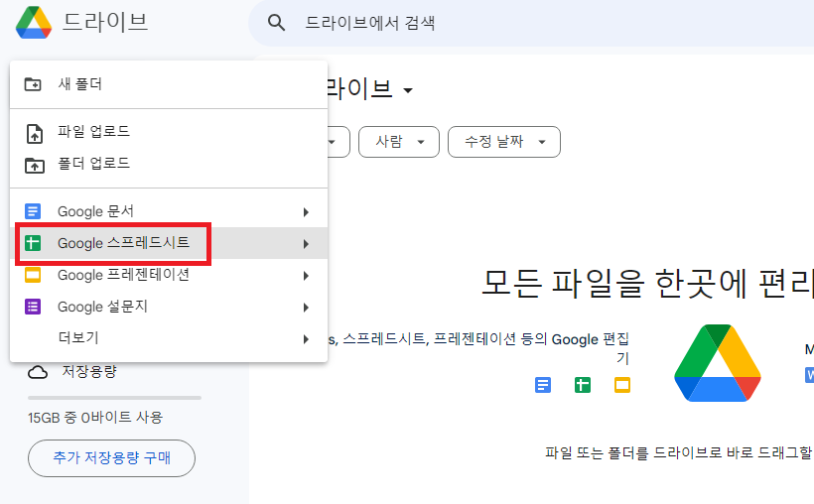This screenshot has height=504, width=814.
Task: Open the 저장용량 sidebar link
Action: coord(89,372)
